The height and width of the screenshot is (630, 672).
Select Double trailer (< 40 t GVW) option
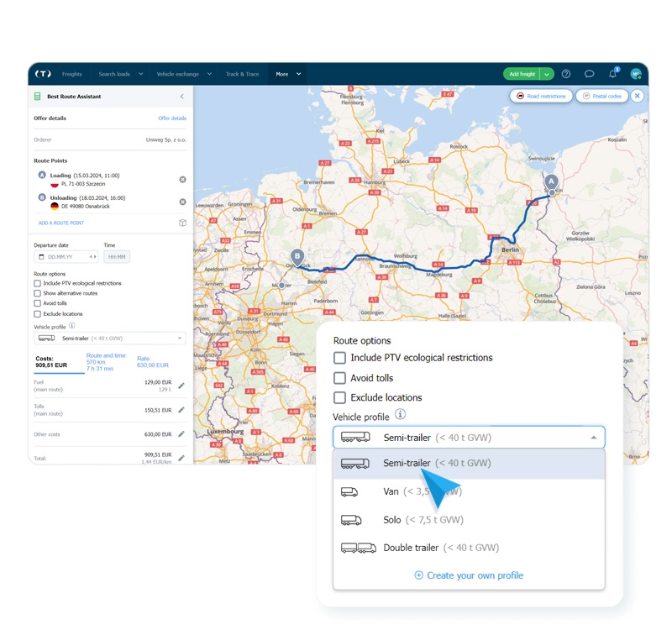pos(469,548)
